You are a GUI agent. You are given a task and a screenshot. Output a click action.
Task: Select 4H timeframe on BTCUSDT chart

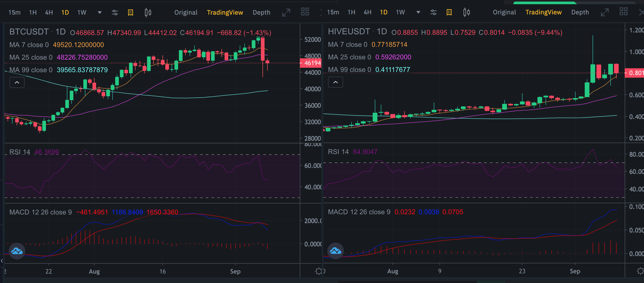49,13
